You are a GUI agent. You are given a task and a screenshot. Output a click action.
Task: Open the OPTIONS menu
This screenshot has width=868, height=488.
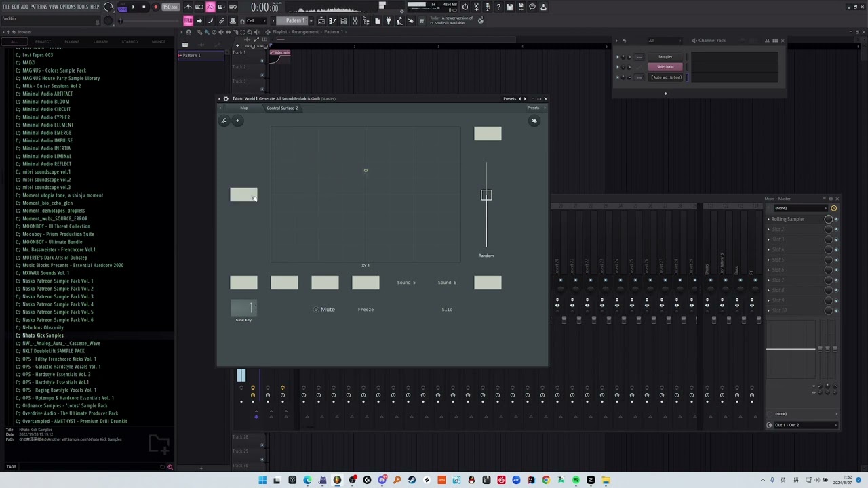coord(67,7)
